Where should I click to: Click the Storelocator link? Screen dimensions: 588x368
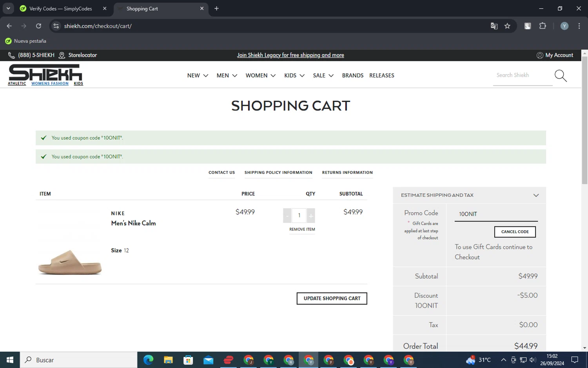pyautogui.click(x=78, y=55)
